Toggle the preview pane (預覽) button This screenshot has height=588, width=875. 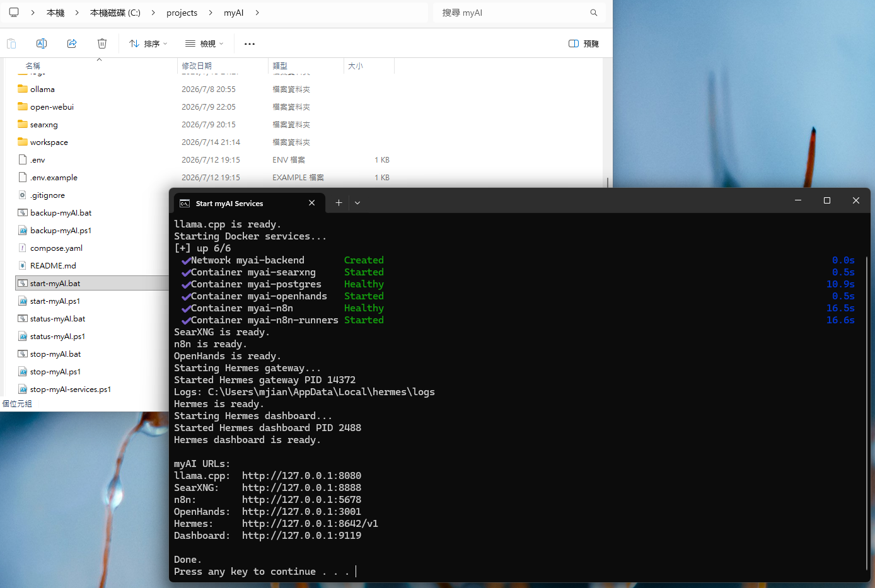(x=584, y=43)
